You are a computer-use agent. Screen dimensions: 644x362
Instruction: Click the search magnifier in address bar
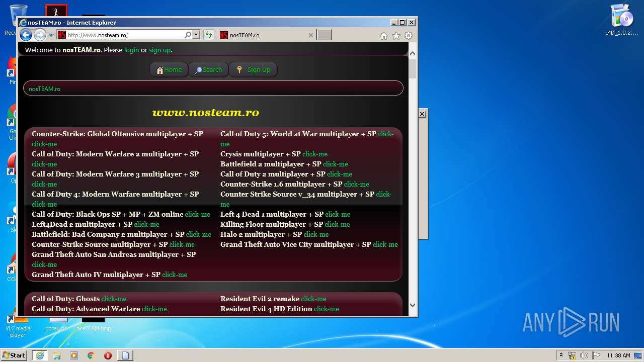(x=188, y=35)
